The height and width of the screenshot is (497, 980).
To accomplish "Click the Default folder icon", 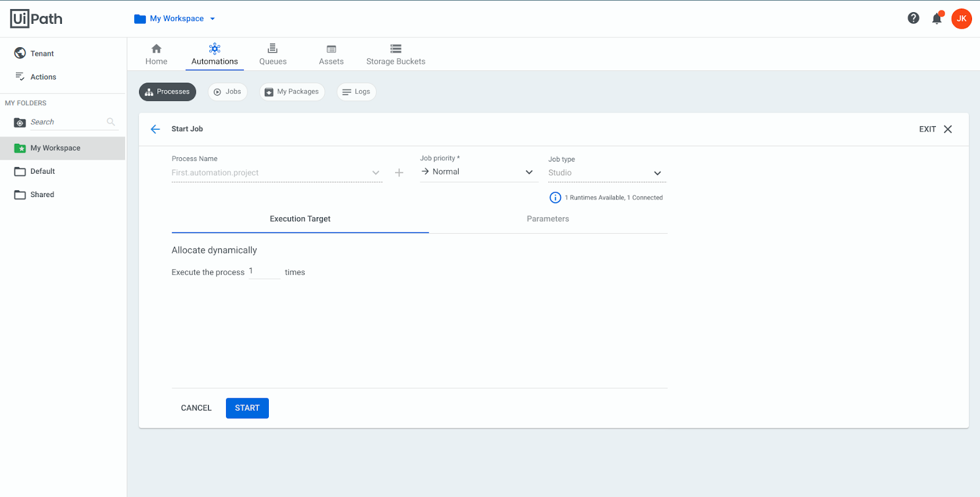I will click(x=20, y=171).
